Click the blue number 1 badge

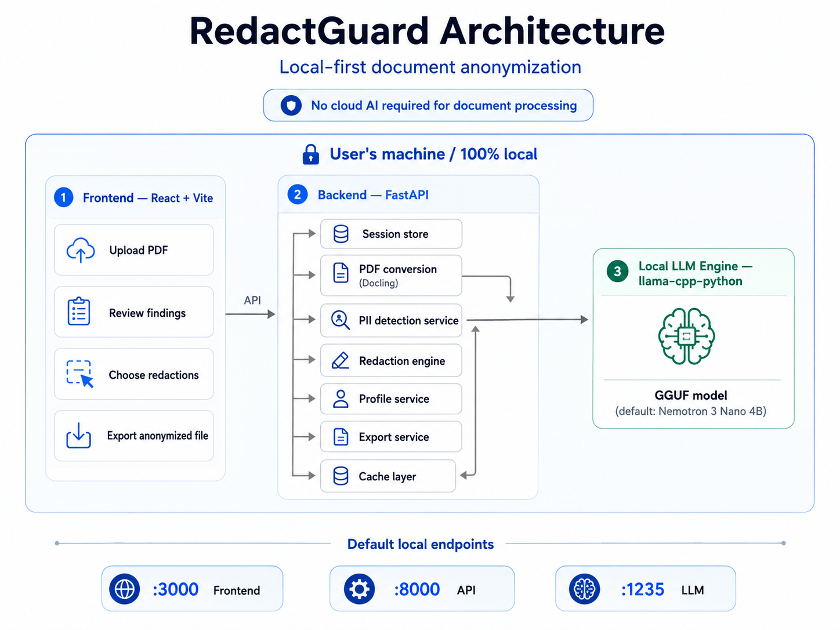coord(64,198)
